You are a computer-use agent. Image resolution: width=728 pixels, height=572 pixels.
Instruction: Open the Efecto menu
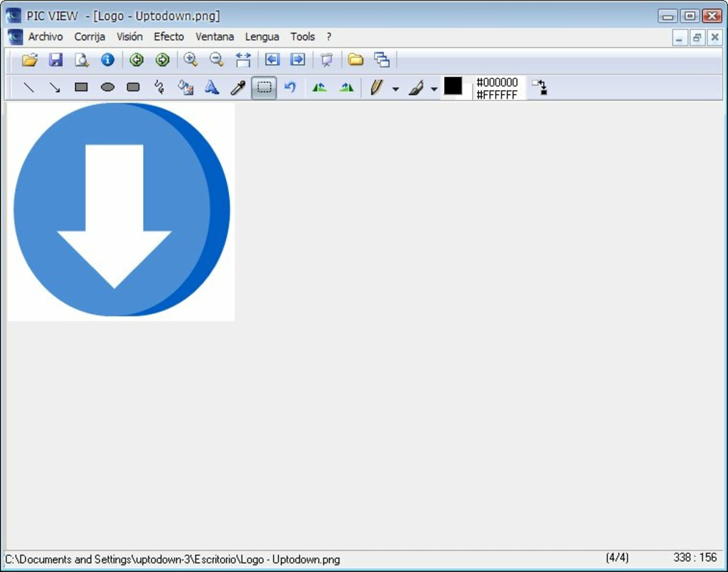[169, 36]
